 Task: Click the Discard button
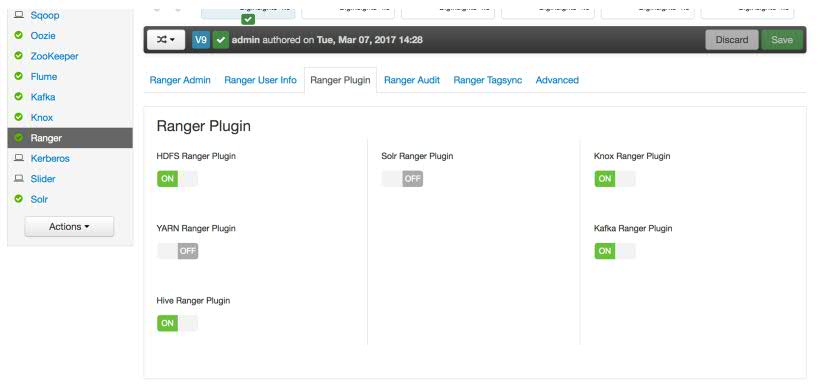pos(732,40)
